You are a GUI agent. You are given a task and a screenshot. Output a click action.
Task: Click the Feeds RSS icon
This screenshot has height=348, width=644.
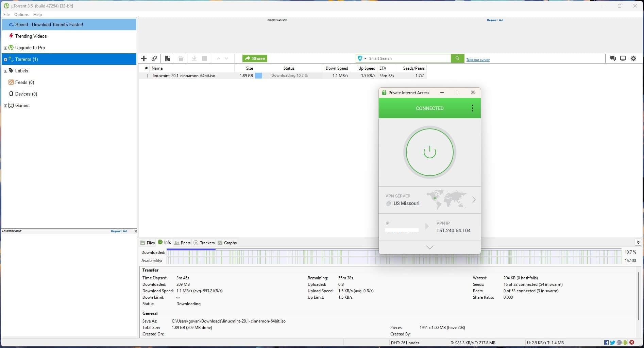[11, 82]
